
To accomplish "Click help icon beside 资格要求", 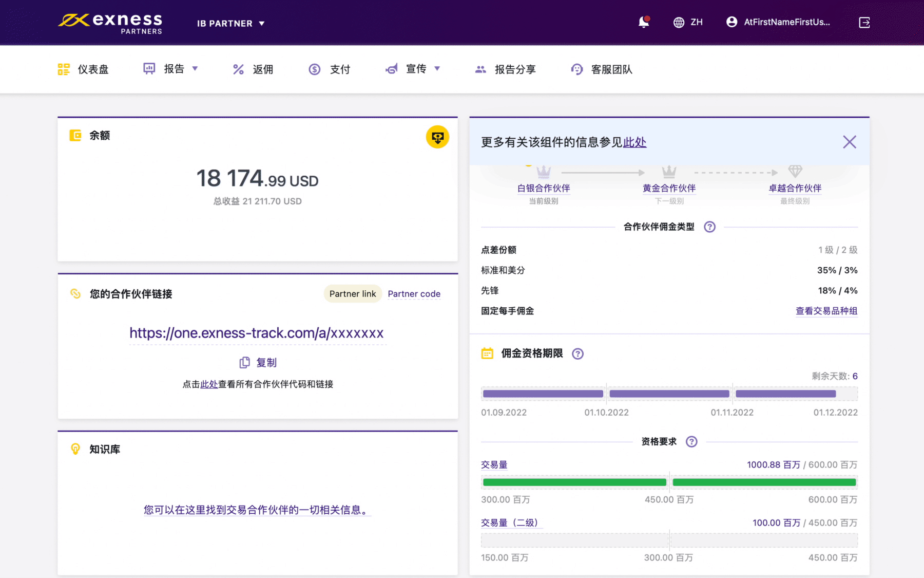I will click(691, 442).
